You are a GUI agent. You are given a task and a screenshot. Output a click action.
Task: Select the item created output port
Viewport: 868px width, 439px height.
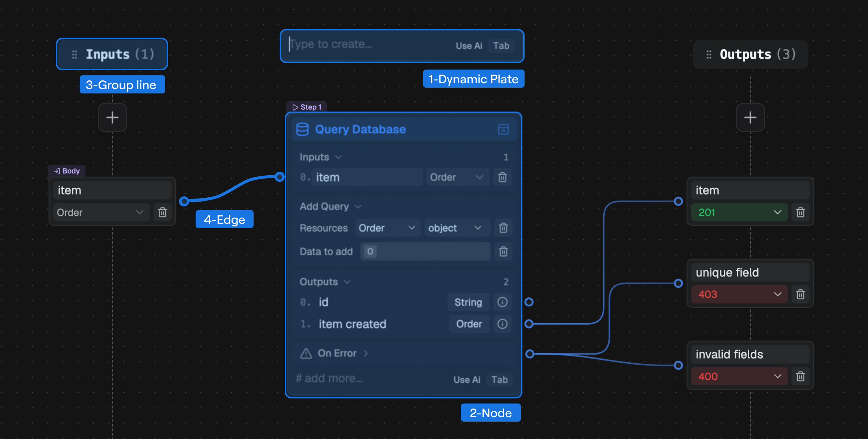[x=529, y=323]
